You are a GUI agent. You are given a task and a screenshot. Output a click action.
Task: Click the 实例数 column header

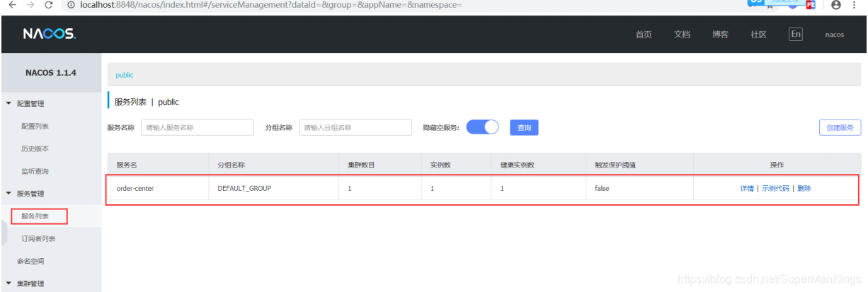440,164
